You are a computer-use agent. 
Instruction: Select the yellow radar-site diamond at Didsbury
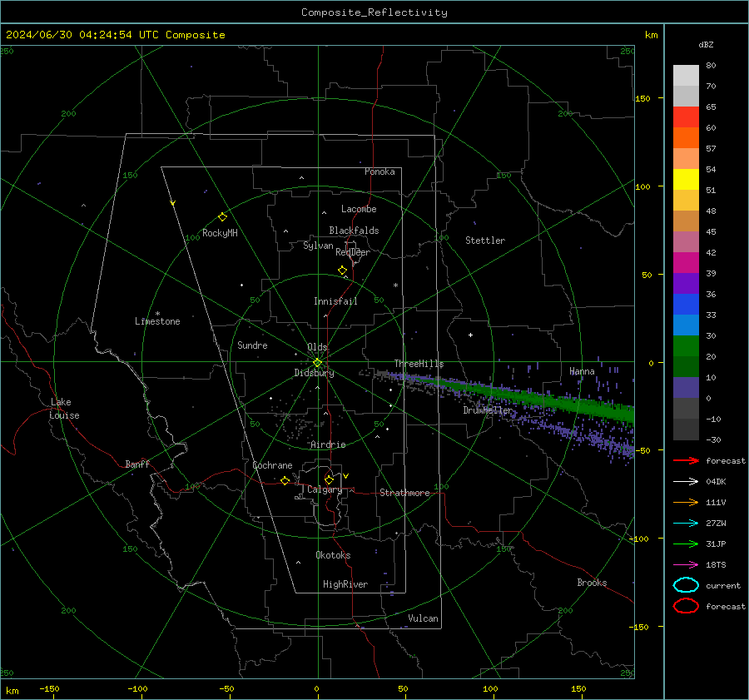pos(317,363)
